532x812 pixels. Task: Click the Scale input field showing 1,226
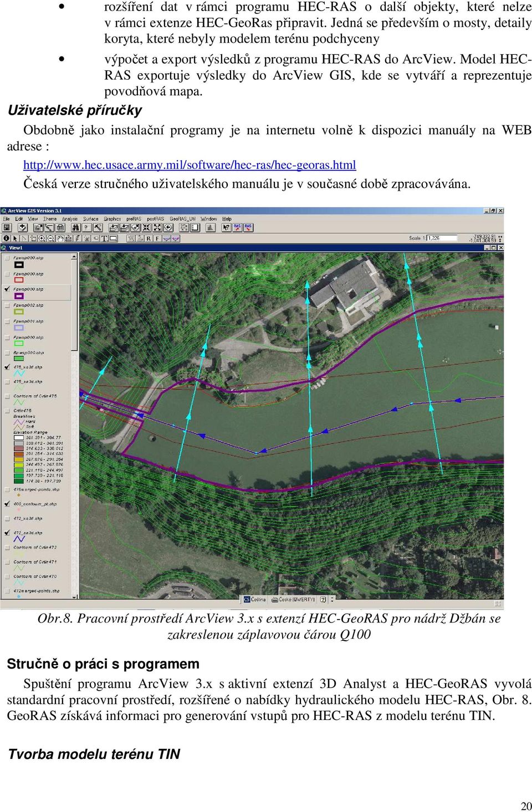point(442,238)
